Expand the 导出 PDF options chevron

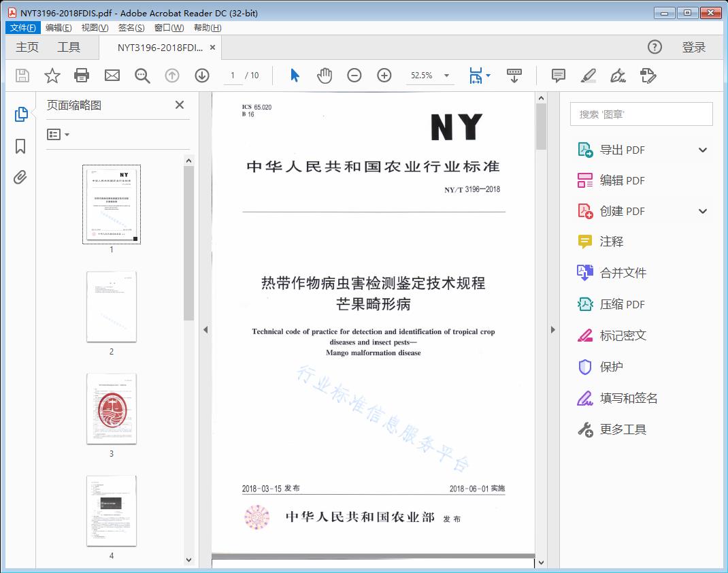tap(702, 149)
